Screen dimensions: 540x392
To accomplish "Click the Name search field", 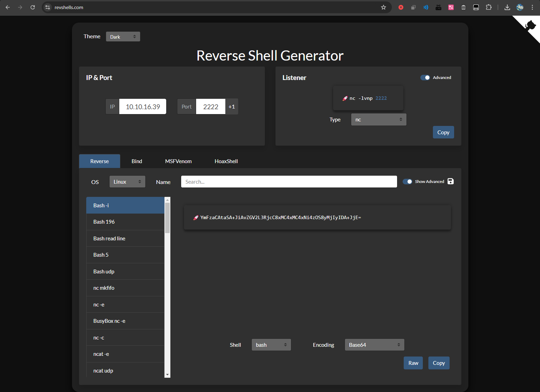I will [289, 182].
